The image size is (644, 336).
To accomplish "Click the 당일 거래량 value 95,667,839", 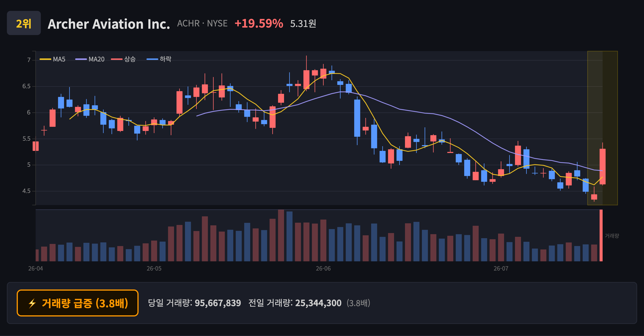I will (x=218, y=303).
